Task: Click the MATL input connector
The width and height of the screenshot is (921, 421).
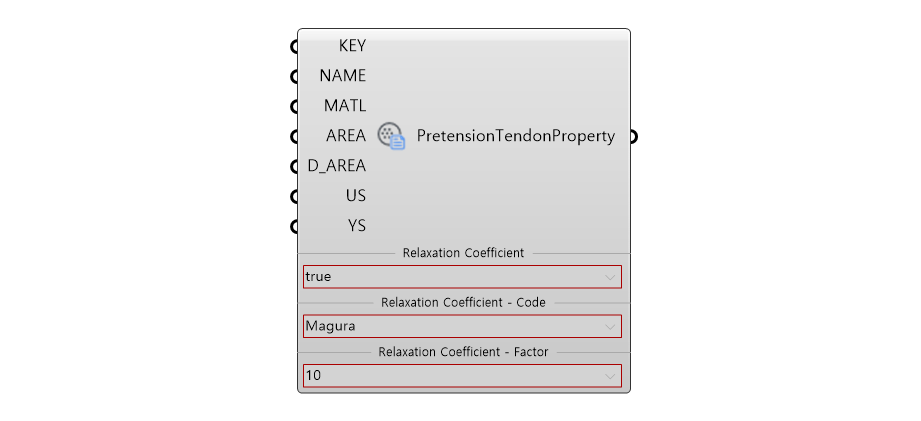Action: [294, 106]
